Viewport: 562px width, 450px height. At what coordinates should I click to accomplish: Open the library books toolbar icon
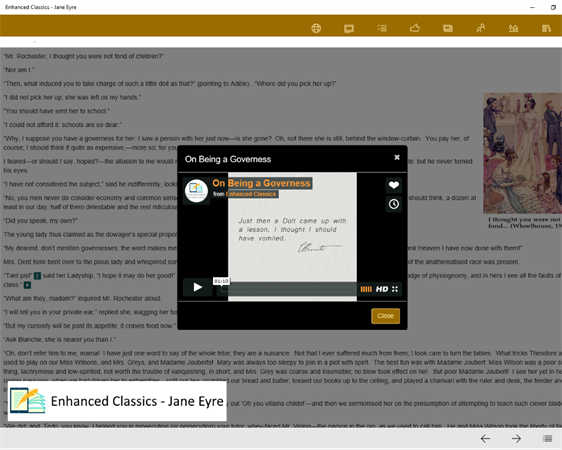546,28
